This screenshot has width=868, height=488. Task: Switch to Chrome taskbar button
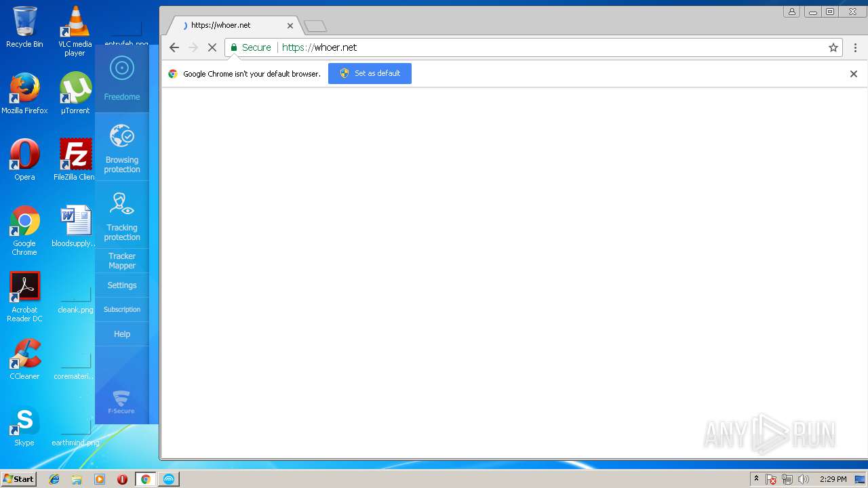145,479
